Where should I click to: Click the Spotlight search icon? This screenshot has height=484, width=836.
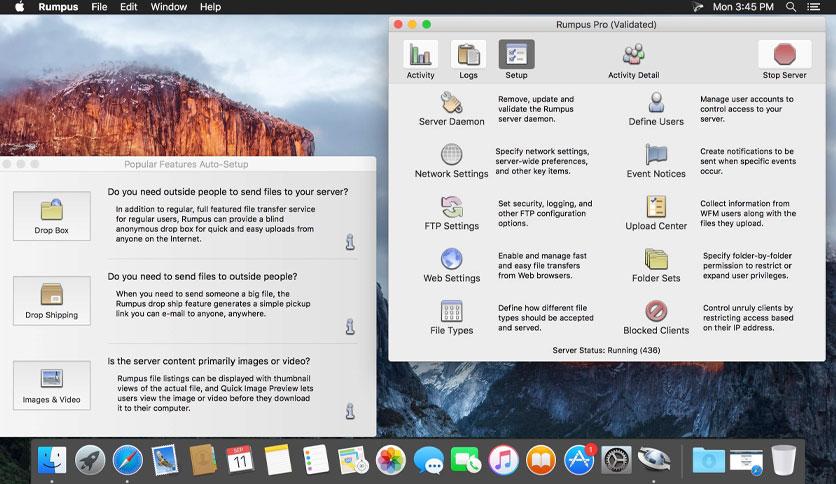point(791,7)
